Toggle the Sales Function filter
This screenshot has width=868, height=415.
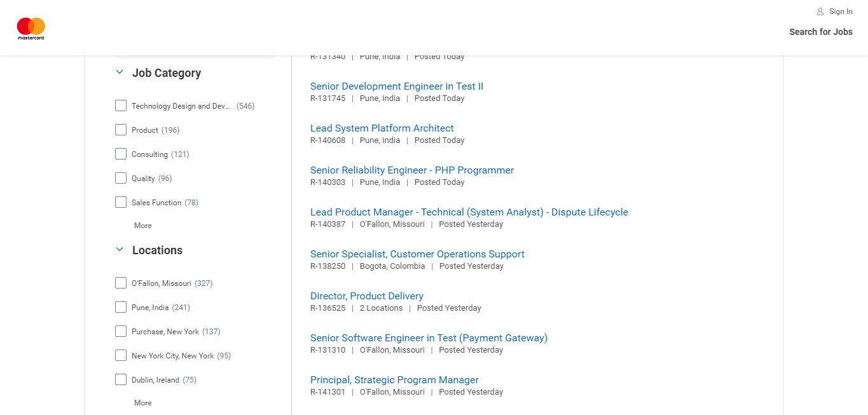pyautogui.click(x=121, y=203)
